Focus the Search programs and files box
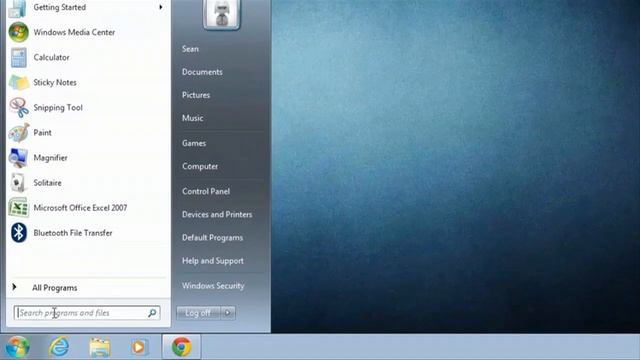Image resolution: width=640 pixels, height=360 pixels. click(87, 313)
